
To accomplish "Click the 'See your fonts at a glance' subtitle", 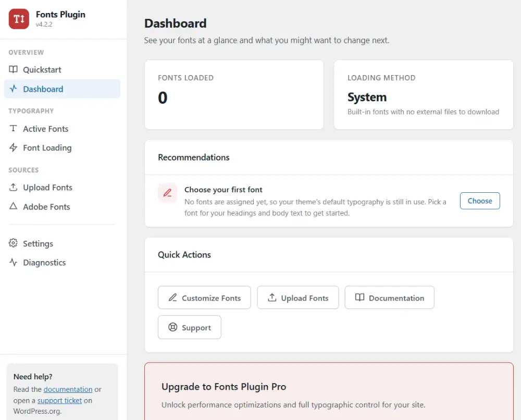I will [x=266, y=40].
